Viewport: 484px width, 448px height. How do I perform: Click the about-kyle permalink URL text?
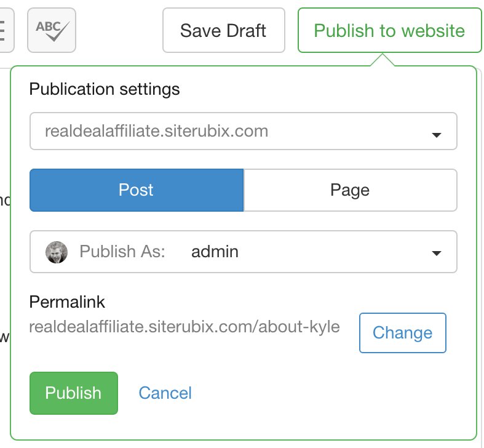(x=184, y=327)
